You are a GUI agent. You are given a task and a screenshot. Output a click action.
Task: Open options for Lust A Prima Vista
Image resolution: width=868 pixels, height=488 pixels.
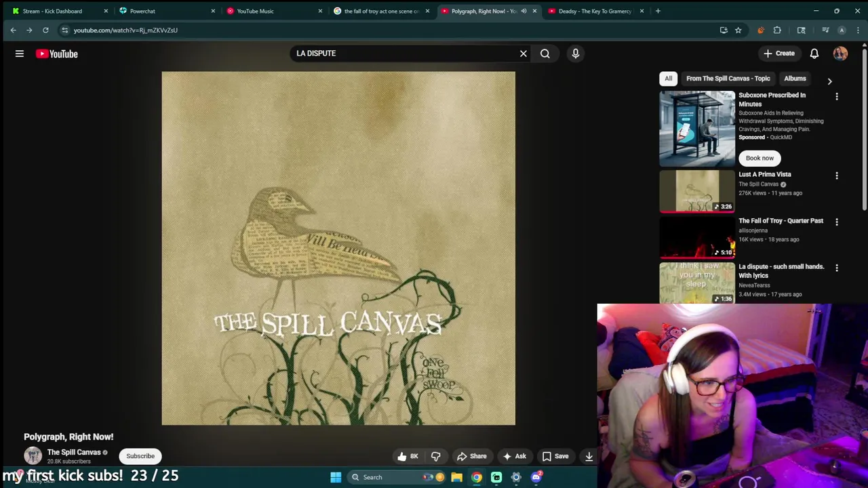coord(837,176)
